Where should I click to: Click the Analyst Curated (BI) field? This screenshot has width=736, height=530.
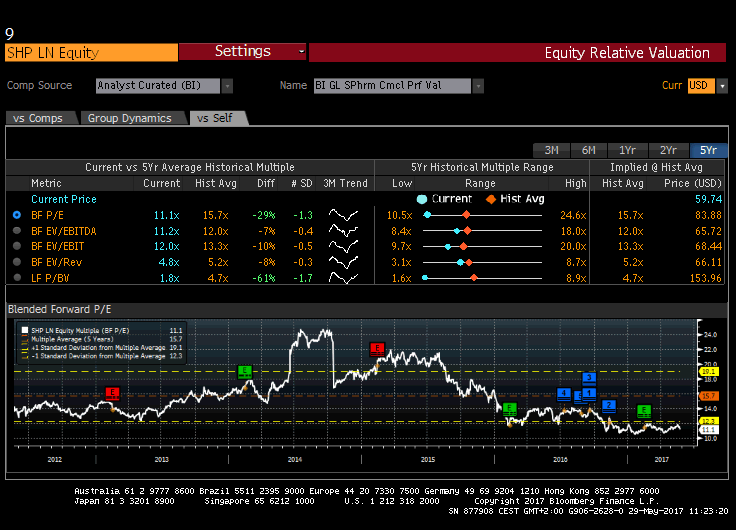coord(158,86)
